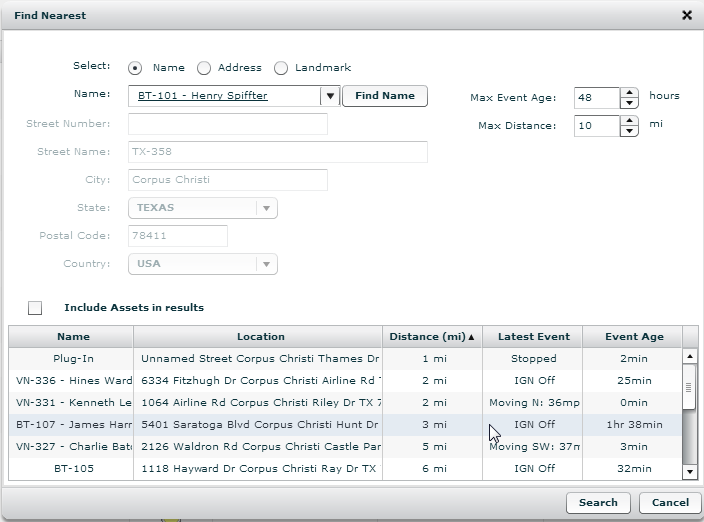Sort results by Name column header
Image resolution: width=704 pixels, height=522 pixels.
point(73,337)
